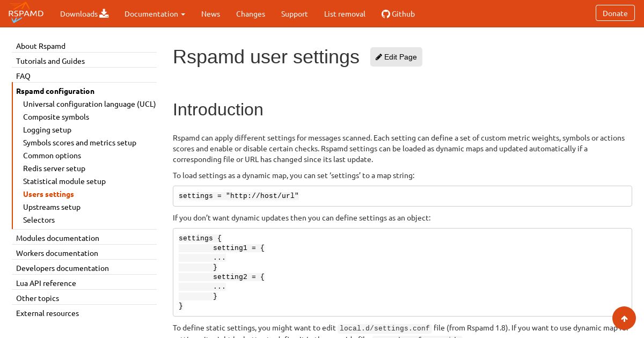
Task: Go to the Support page
Action: coord(295,14)
